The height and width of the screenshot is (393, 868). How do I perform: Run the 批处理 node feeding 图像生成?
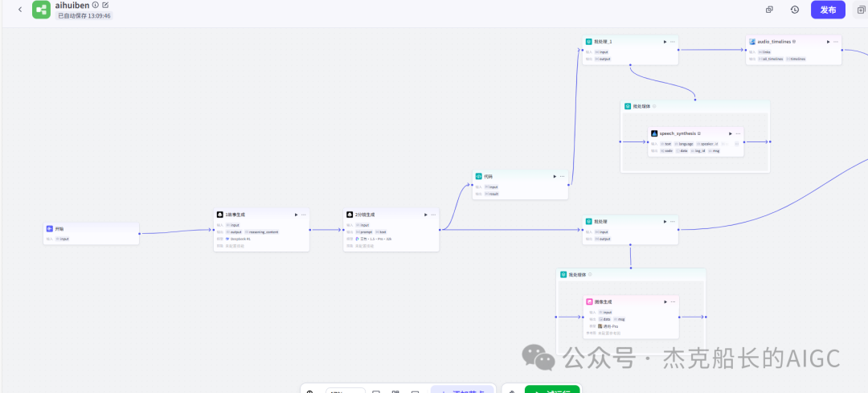click(665, 221)
